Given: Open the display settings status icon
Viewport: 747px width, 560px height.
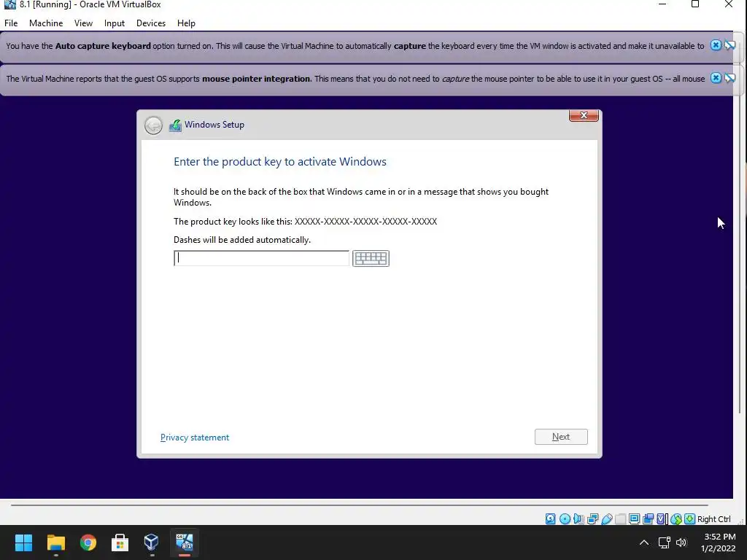Looking at the screenshot, I should click(634, 519).
